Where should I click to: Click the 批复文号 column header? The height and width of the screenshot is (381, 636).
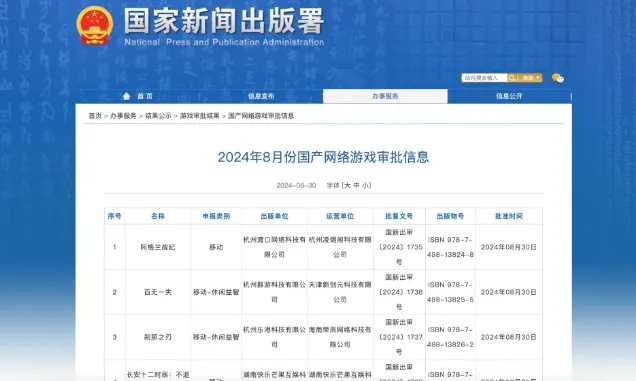pyautogui.click(x=399, y=216)
